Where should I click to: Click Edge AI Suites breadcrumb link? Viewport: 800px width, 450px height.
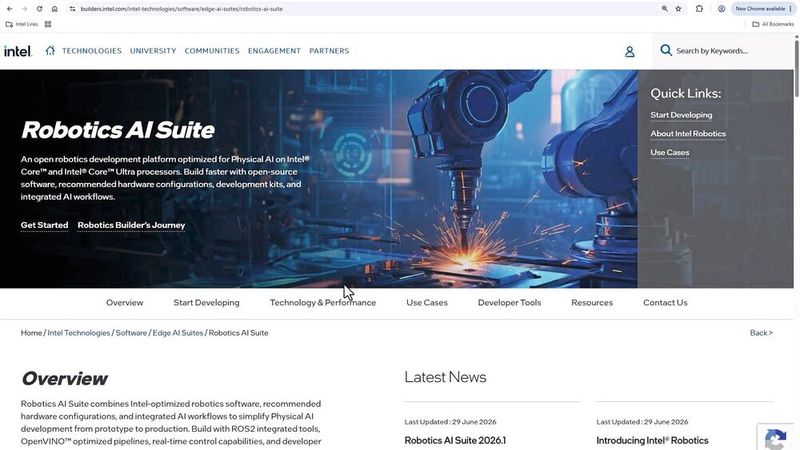click(x=178, y=333)
